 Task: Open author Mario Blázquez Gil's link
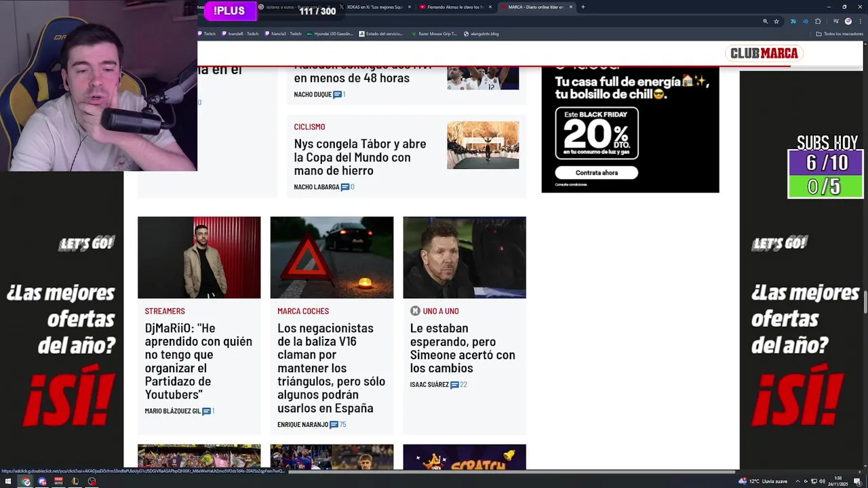(172, 411)
